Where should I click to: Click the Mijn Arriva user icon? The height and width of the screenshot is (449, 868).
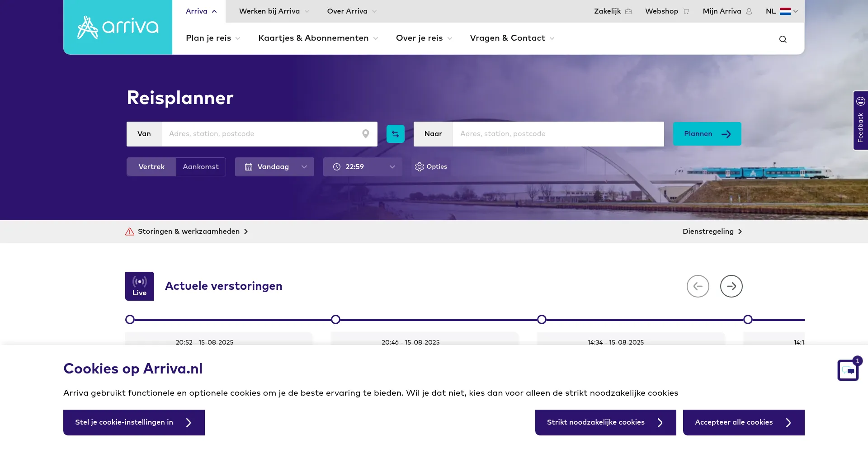coord(749,11)
